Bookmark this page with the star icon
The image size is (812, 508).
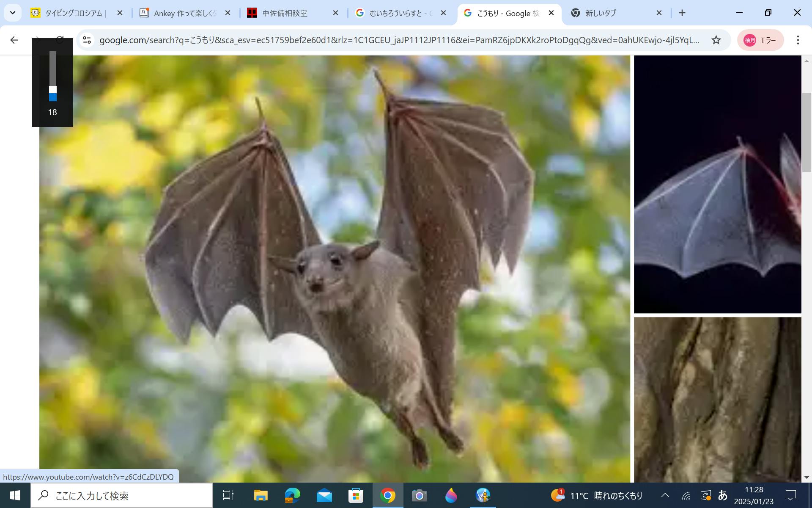(x=716, y=40)
